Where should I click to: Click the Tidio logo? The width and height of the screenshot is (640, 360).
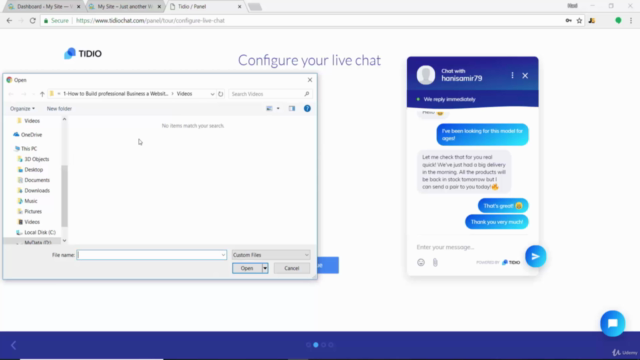(x=83, y=53)
